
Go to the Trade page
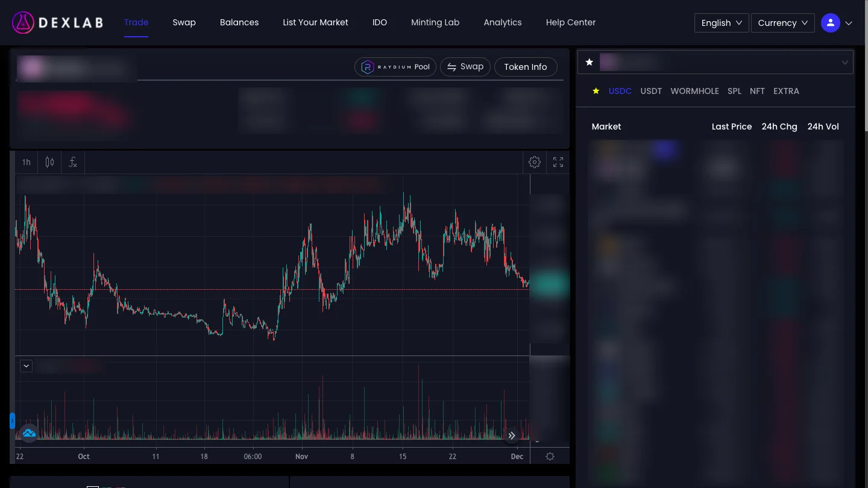(x=136, y=22)
